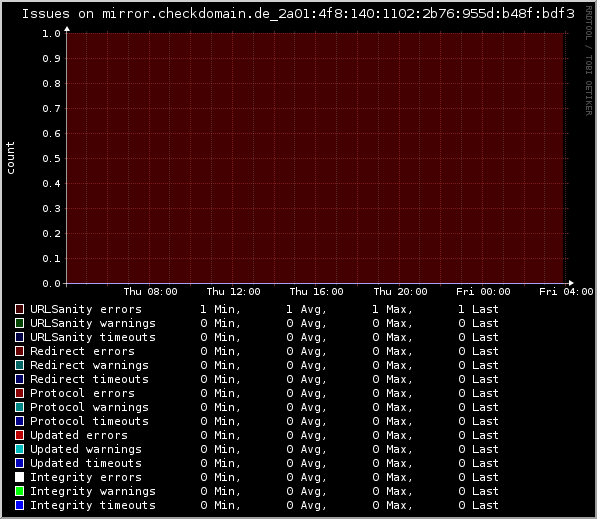Viewport: 597px width, 519px height.
Task: Click the Thu 12:00 time axis label
Action: click(x=233, y=292)
